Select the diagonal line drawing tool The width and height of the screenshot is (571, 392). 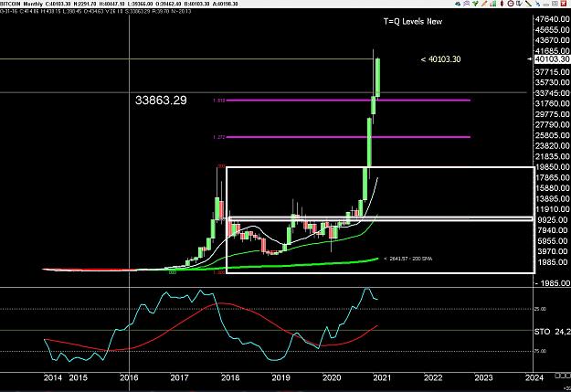528,4
